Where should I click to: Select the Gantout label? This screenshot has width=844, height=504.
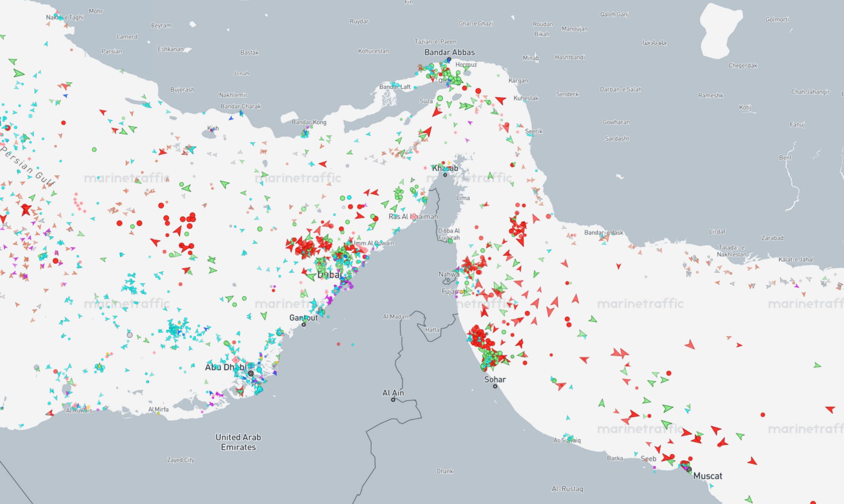pos(304,318)
